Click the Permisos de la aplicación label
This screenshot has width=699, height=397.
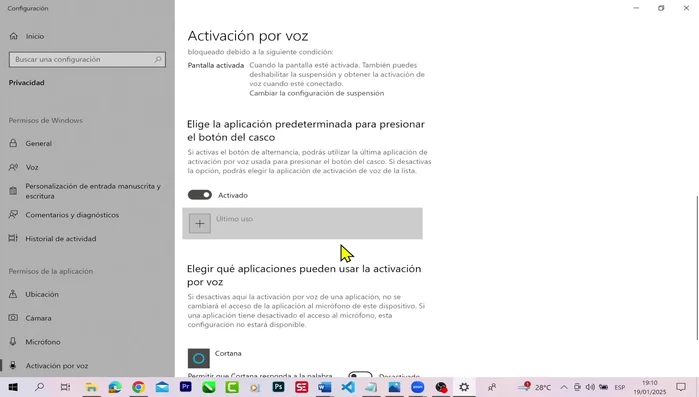pos(51,271)
